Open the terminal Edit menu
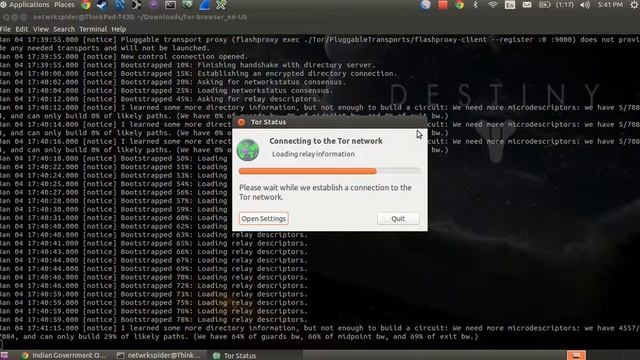 22,29
